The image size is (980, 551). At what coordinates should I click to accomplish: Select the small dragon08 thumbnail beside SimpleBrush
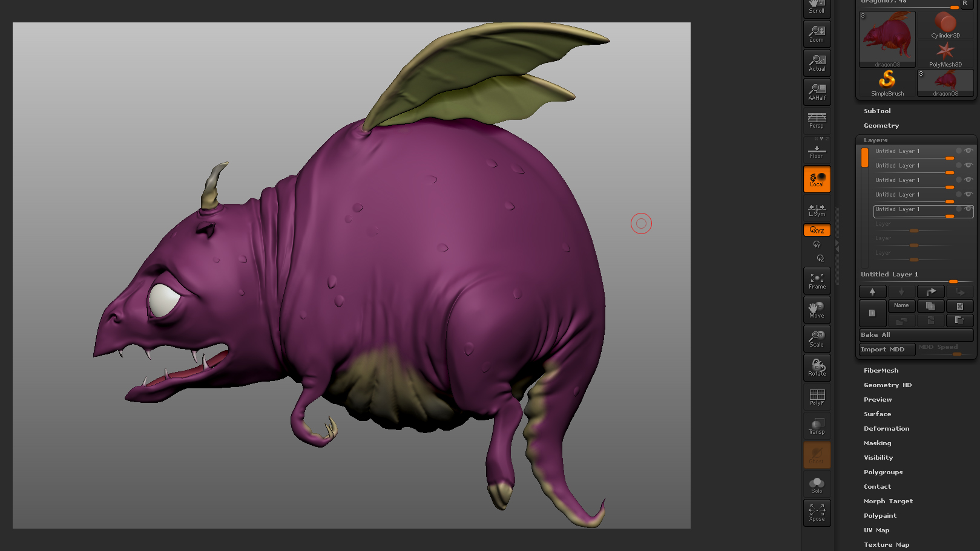pos(945,83)
